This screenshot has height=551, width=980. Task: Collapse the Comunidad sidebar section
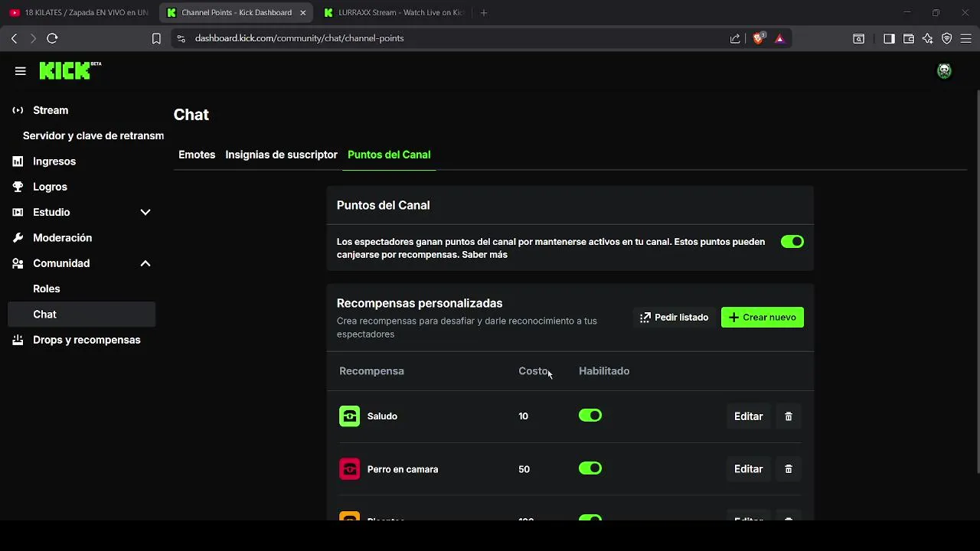145,263
